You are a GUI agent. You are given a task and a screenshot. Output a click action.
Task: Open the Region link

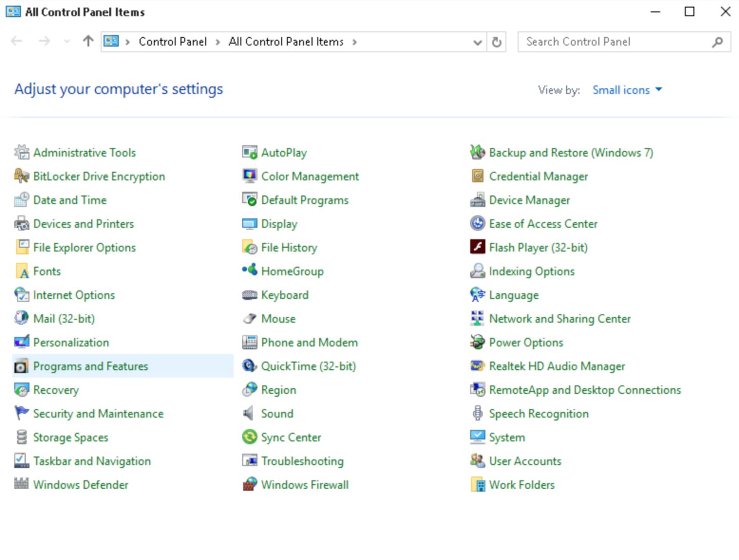tap(279, 390)
